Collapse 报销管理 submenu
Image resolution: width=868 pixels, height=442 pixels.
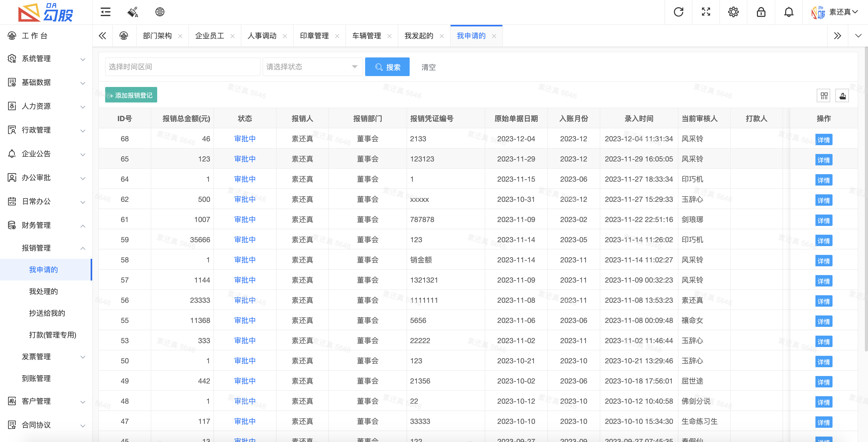pyautogui.click(x=46, y=248)
